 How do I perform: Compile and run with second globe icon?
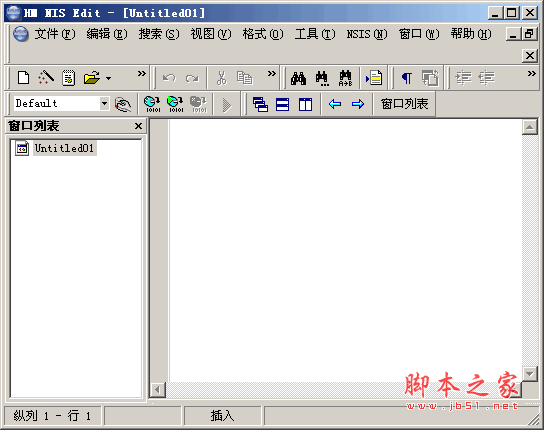click(x=175, y=104)
